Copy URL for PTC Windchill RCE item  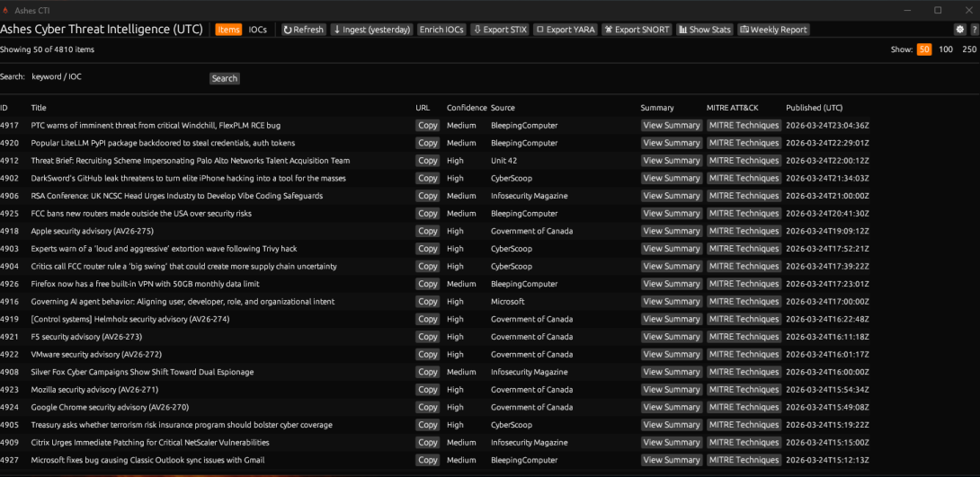pos(427,126)
